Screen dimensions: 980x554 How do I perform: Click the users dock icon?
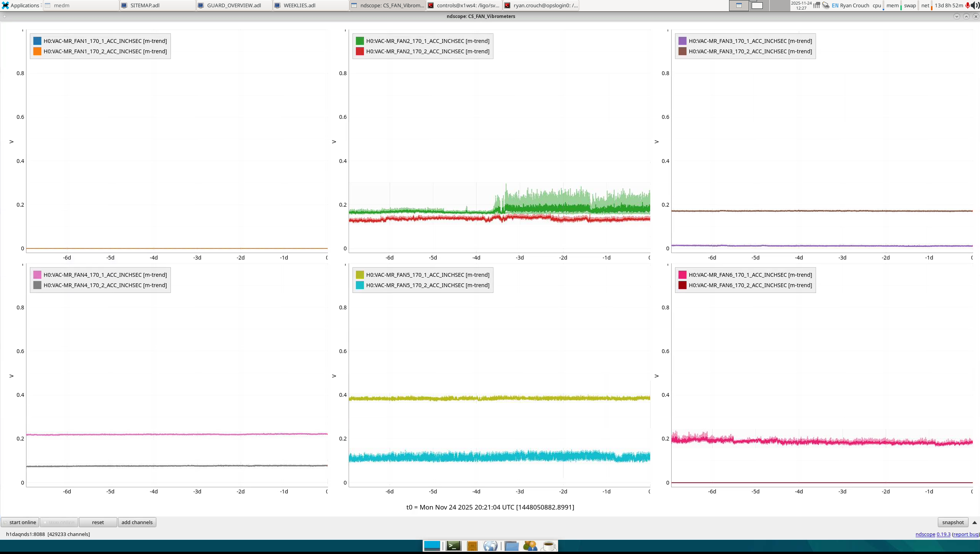point(530,546)
